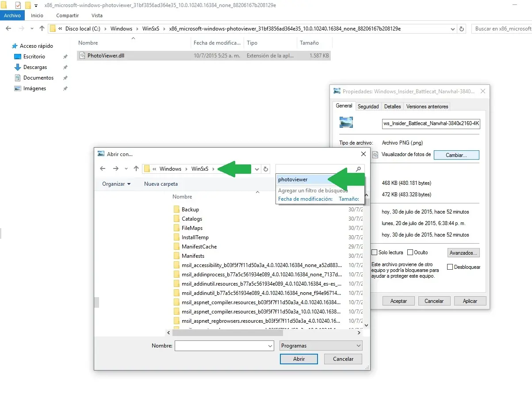The height and width of the screenshot is (405, 532).
Task: Open Imágenes in the sidebar
Action: 34,88
